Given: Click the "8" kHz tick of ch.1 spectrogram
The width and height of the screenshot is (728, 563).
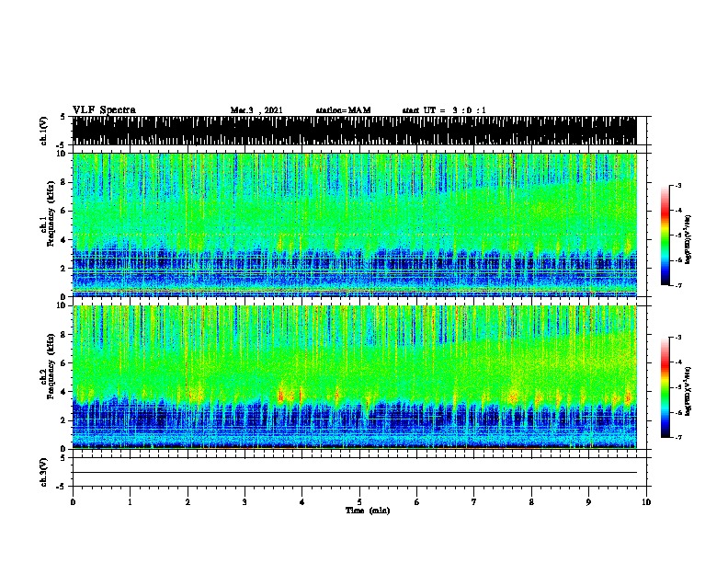Looking at the screenshot, I should click(63, 182).
